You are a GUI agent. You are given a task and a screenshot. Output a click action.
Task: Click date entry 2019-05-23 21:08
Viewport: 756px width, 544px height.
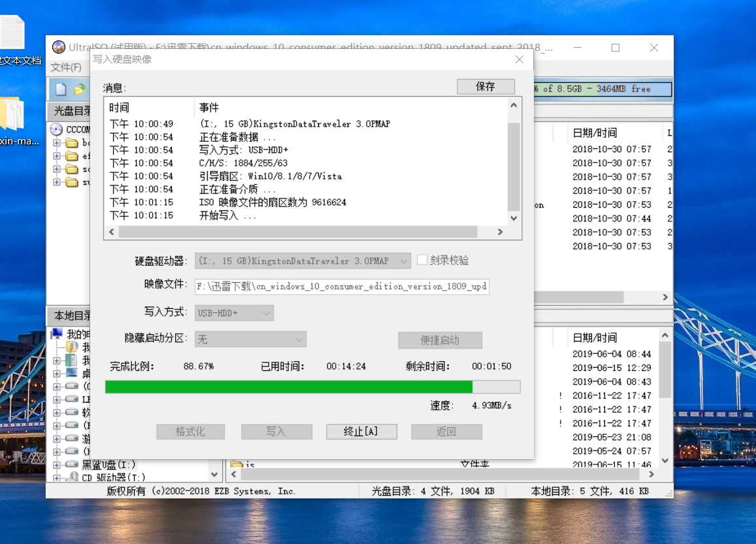click(x=612, y=437)
